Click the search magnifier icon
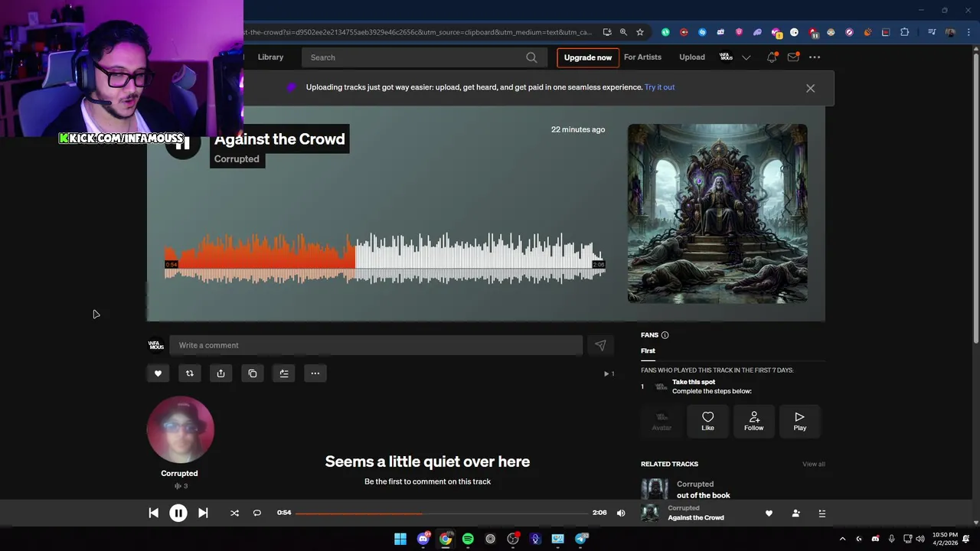 pyautogui.click(x=531, y=57)
